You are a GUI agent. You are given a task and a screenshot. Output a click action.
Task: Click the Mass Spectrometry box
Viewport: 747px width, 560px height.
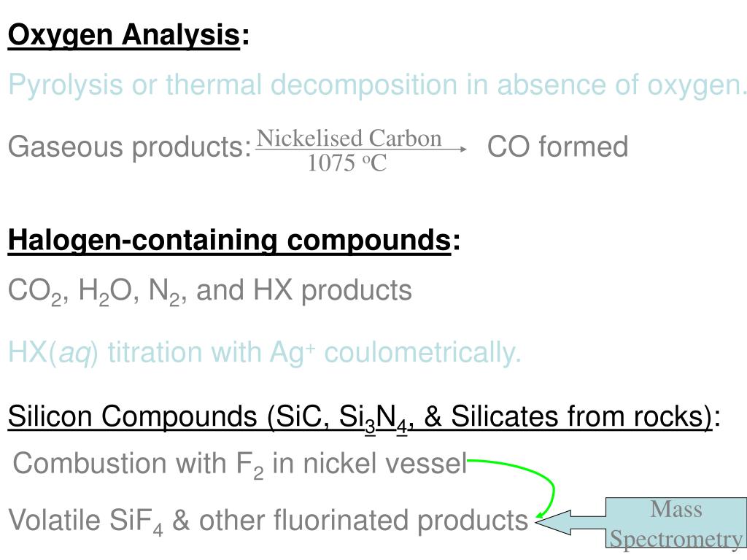click(676, 523)
